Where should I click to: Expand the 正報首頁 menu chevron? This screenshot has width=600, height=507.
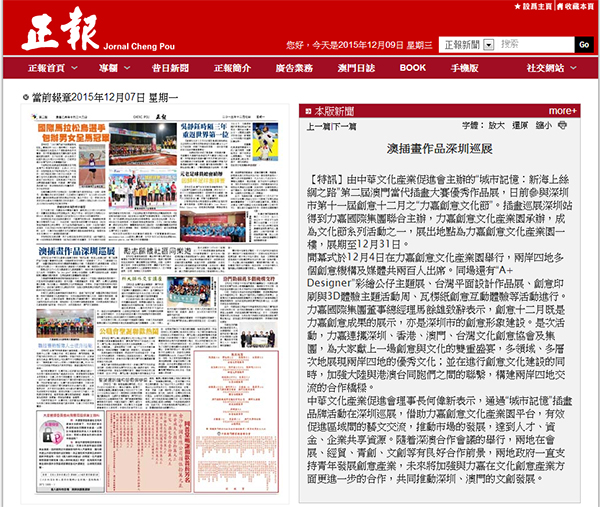(x=75, y=68)
